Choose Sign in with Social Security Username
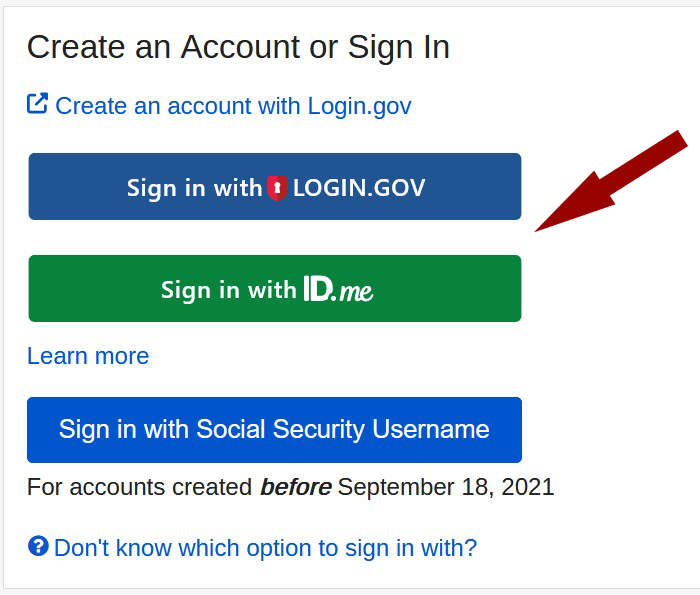This screenshot has height=595, width=700. (x=274, y=430)
